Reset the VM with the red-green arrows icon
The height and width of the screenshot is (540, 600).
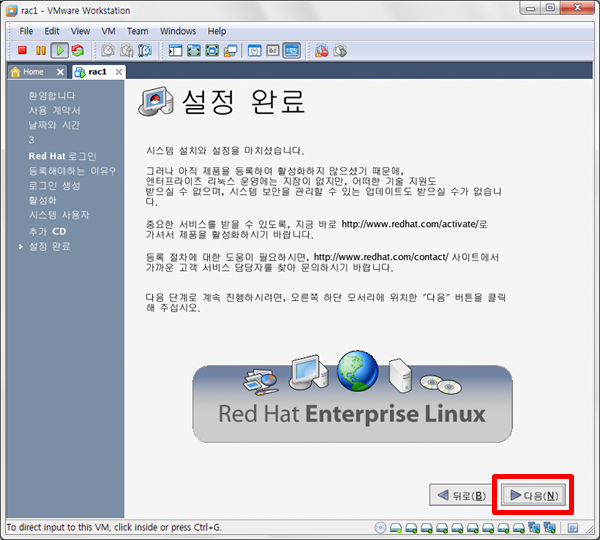point(78,51)
